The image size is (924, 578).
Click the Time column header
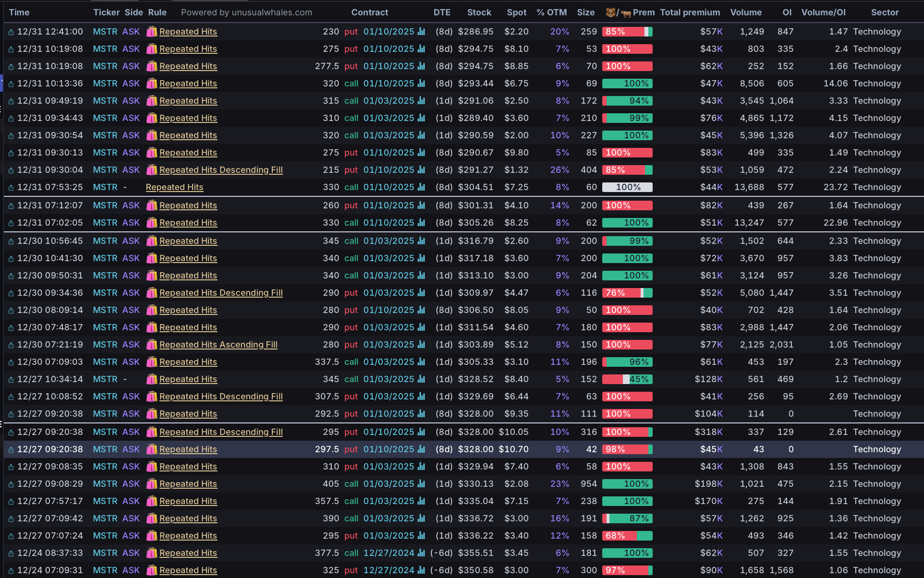[19, 12]
